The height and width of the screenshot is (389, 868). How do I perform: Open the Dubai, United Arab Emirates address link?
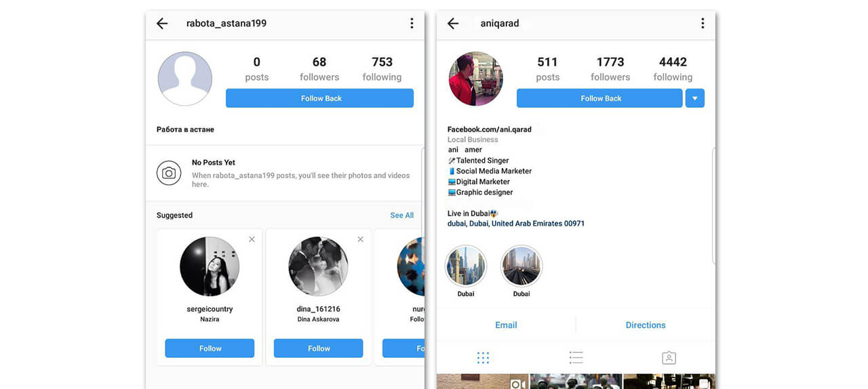516,224
